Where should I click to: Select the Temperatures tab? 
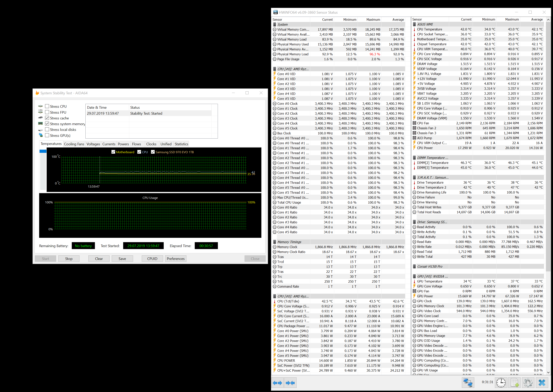pyautogui.click(x=51, y=144)
